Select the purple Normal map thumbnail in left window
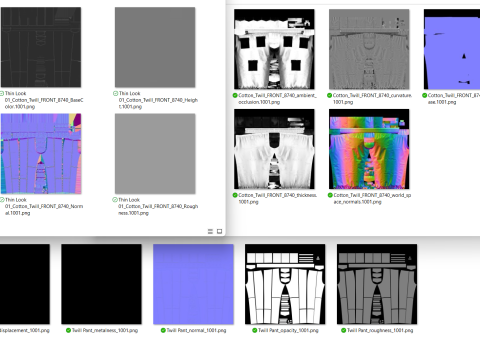 click(41, 154)
